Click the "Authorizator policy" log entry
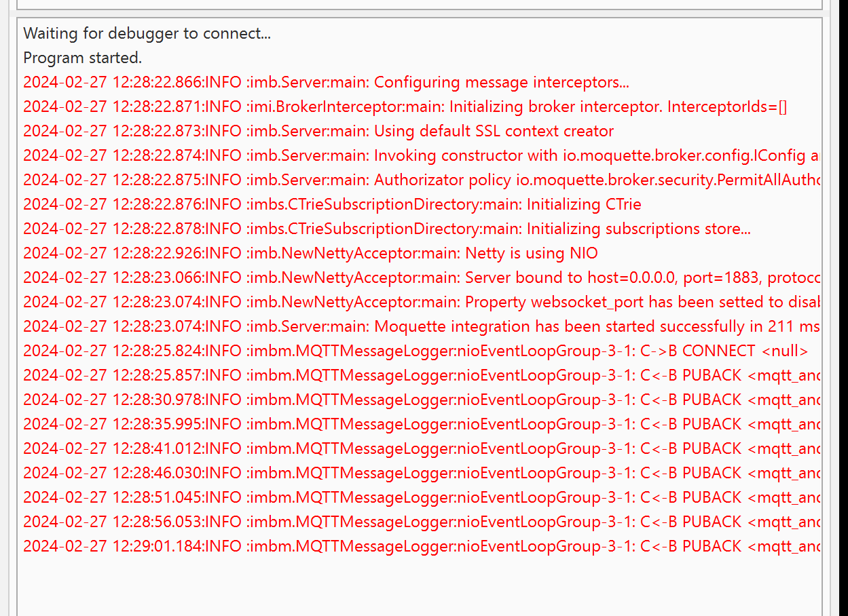848x616 pixels. pos(421,180)
